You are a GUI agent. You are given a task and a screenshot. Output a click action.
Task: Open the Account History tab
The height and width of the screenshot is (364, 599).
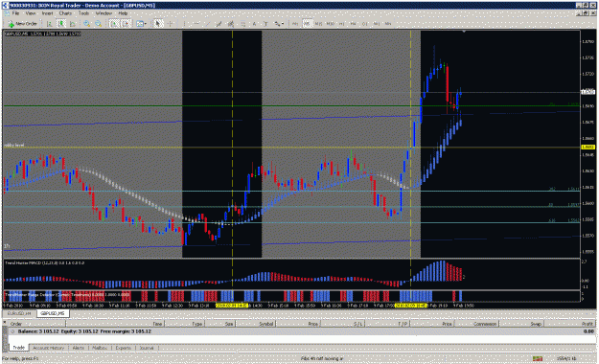click(x=49, y=348)
